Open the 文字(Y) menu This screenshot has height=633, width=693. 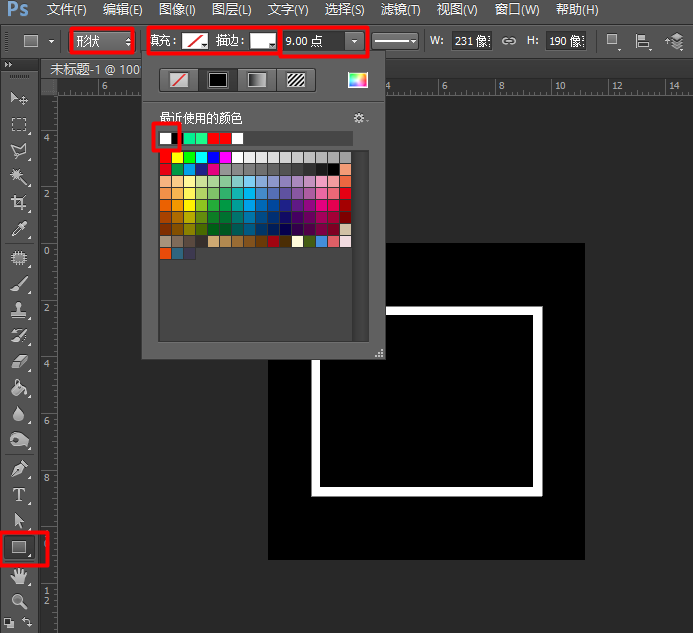(288, 9)
